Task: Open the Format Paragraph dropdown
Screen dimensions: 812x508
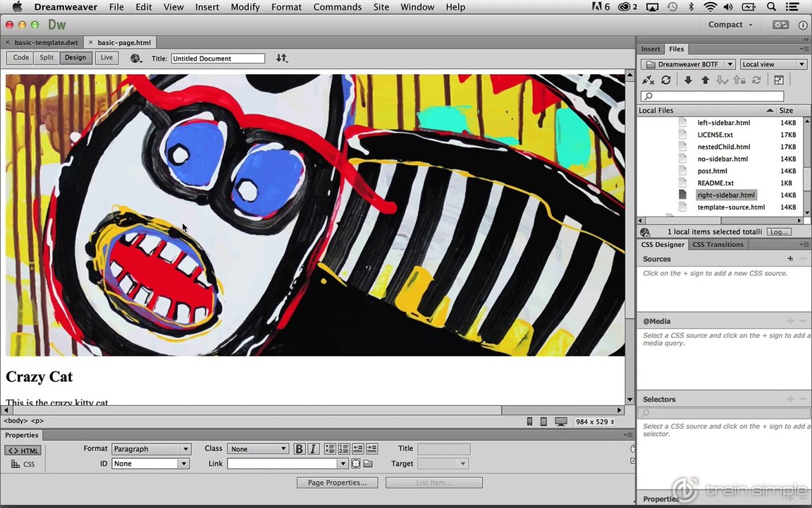Action: coord(152,449)
